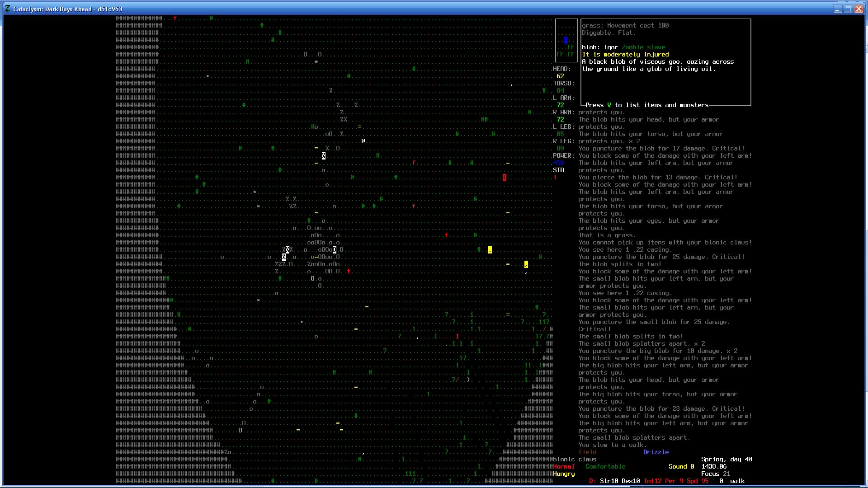Click the 'Press V to list items and monsters' hint
Image resolution: width=868 pixels, height=488 pixels.
click(x=646, y=105)
